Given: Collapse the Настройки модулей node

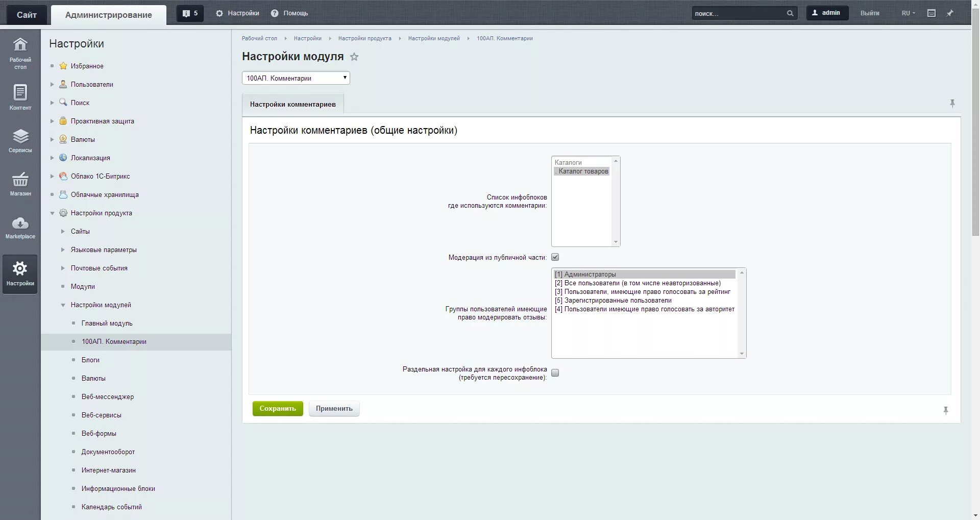Looking at the screenshot, I should (x=63, y=305).
